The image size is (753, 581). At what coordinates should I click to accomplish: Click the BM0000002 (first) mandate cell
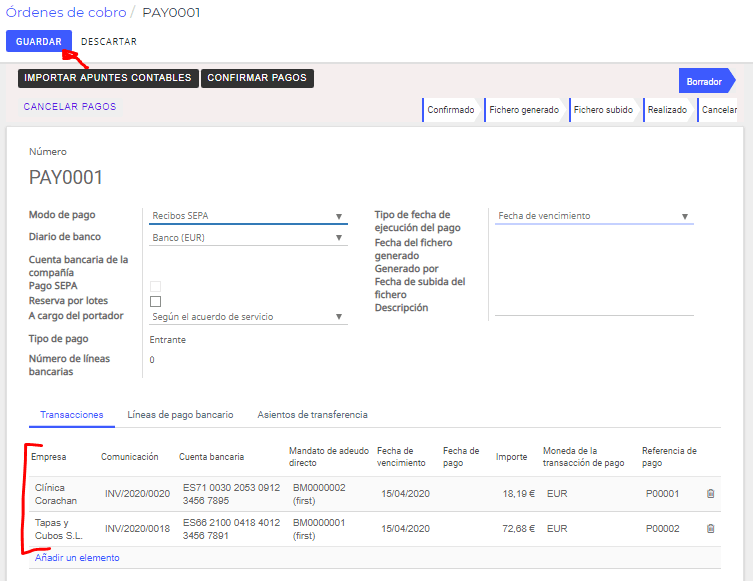point(319,494)
